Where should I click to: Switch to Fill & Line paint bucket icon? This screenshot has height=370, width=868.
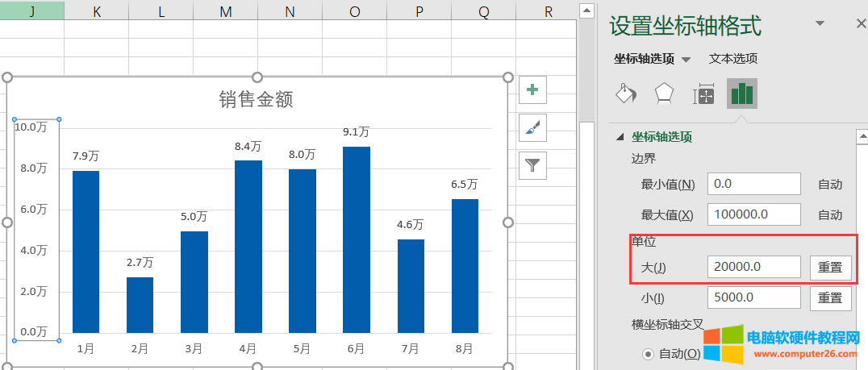(x=626, y=94)
